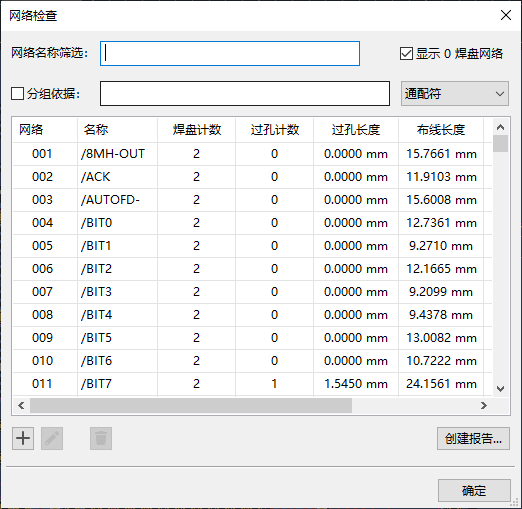
Task: Click the horizontal scrollbar left arrow
Action: point(21,405)
